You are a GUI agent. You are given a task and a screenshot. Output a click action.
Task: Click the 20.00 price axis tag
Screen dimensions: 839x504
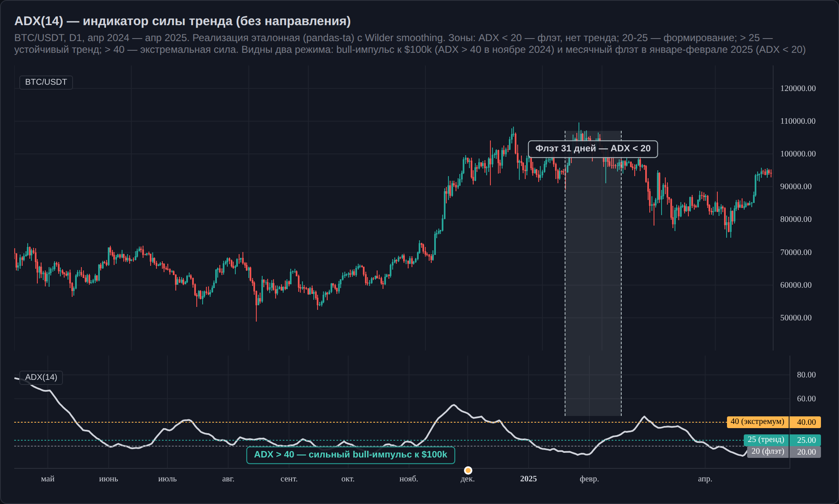pos(805,452)
